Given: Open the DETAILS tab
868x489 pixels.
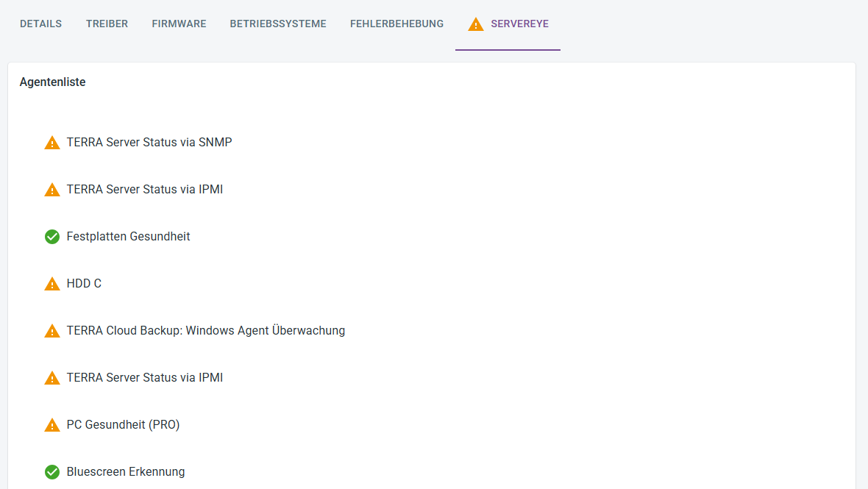Looking at the screenshot, I should [41, 24].
